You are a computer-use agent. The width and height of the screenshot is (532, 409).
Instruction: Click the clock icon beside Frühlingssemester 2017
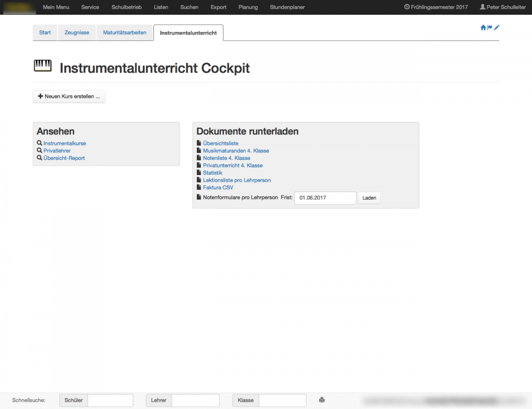(407, 7)
